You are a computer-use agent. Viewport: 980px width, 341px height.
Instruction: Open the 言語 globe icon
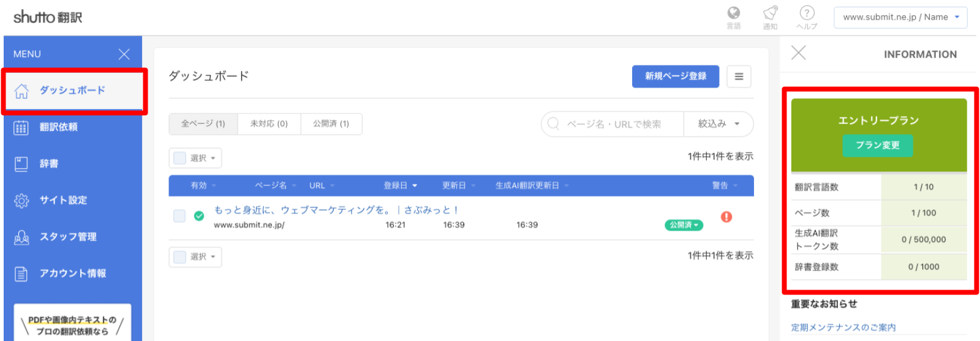coord(733,13)
